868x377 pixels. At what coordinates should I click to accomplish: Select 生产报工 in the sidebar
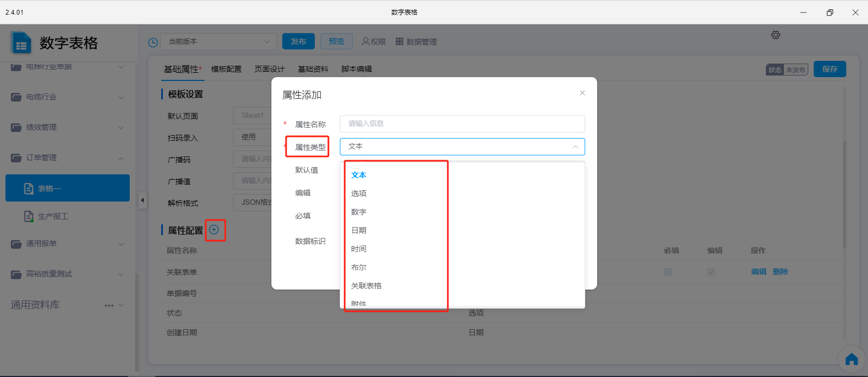tap(53, 217)
